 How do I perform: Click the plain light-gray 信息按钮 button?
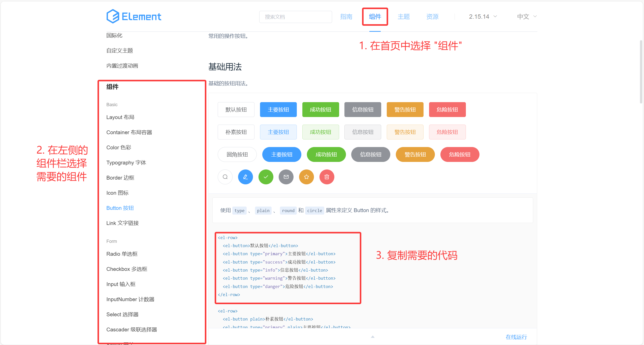click(x=363, y=132)
